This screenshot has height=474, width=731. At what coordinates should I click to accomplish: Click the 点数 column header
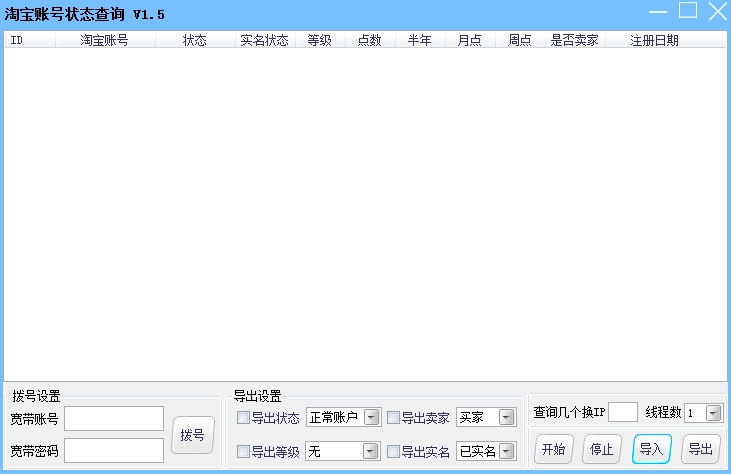[x=370, y=41]
